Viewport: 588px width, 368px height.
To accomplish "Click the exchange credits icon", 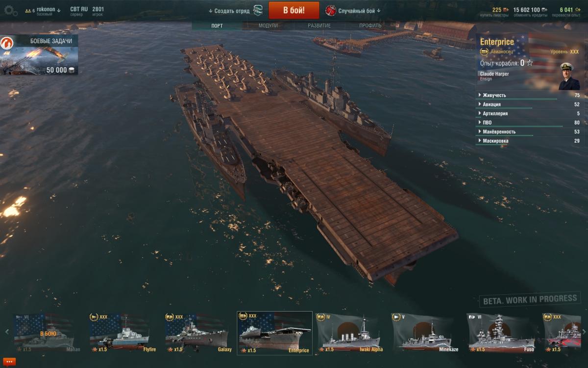I will tap(545, 9).
